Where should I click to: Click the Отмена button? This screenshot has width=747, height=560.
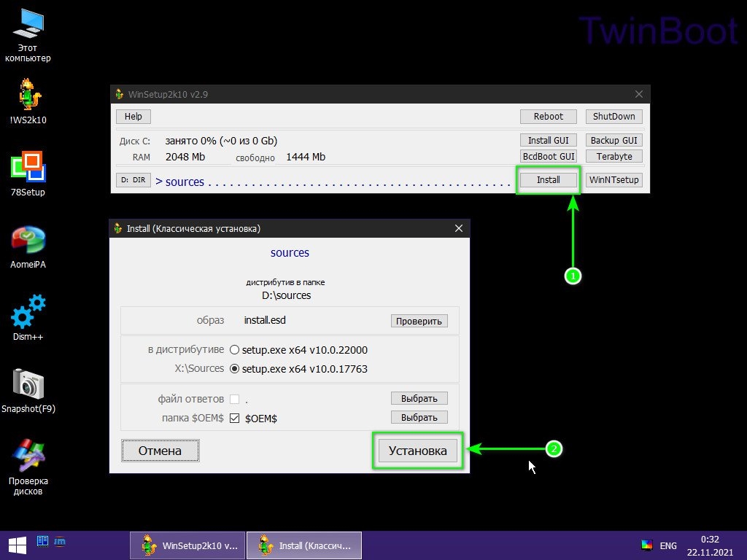point(160,451)
